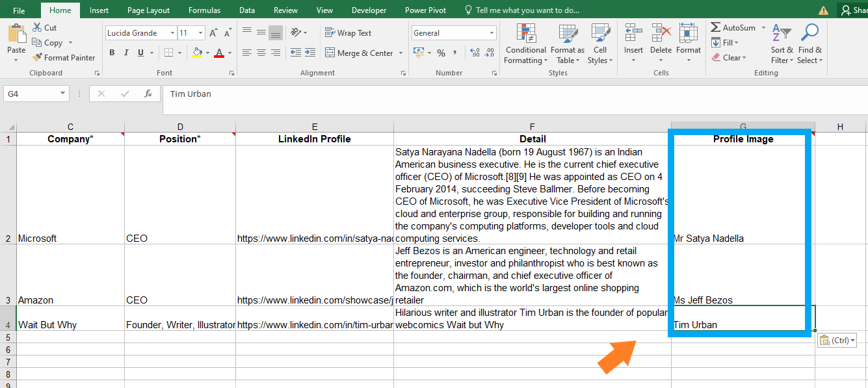Align text right
Image resolution: width=868 pixels, height=388 pixels.
pyautogui.click(x=276, y=53)
